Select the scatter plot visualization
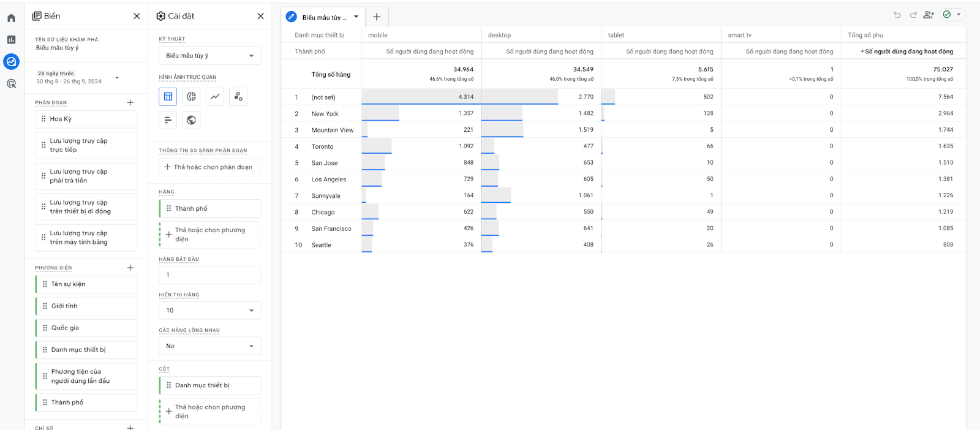 pos(238,97)
